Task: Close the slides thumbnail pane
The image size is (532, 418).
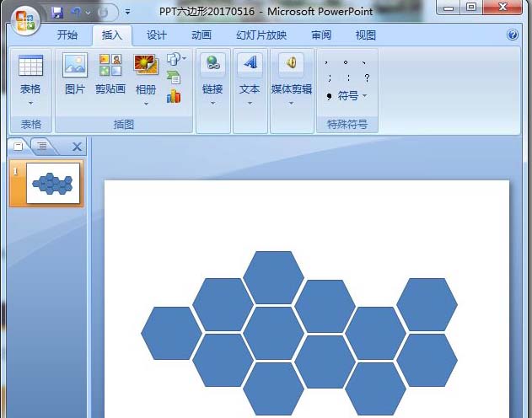Action: click(78, 147)
